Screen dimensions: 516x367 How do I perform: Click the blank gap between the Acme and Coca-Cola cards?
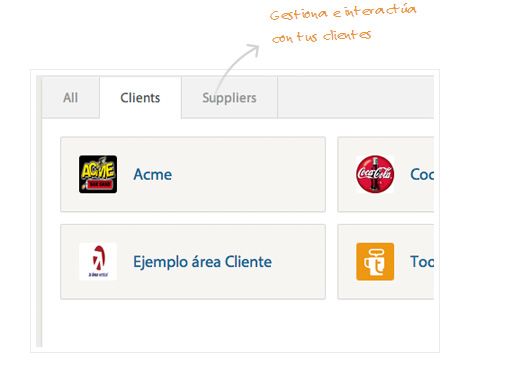[331, 174]
